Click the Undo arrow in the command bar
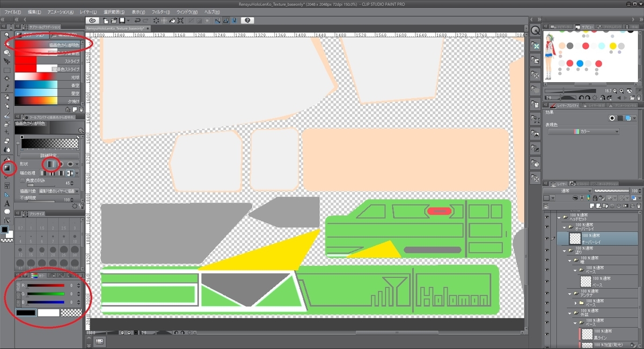This screenshot has width=644, height=349. (x=137, y=20)
